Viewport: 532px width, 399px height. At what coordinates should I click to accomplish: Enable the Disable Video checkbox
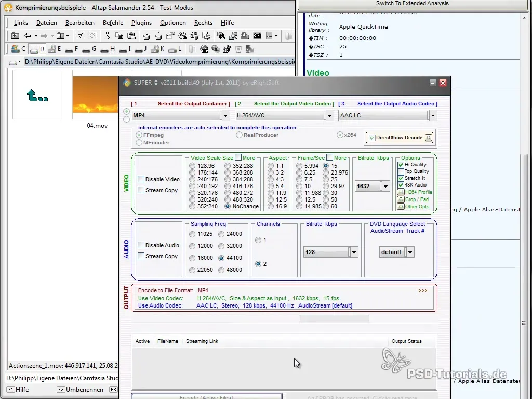click(141, 179)
